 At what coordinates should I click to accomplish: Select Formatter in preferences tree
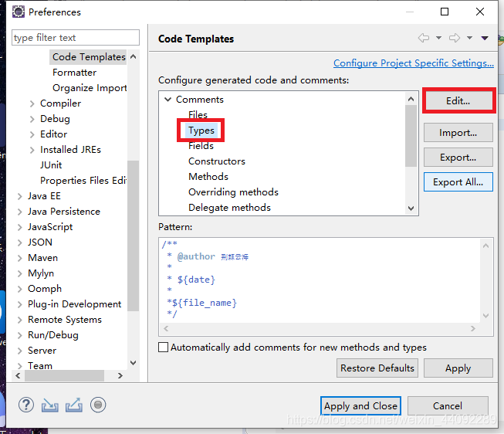(75, 73)
